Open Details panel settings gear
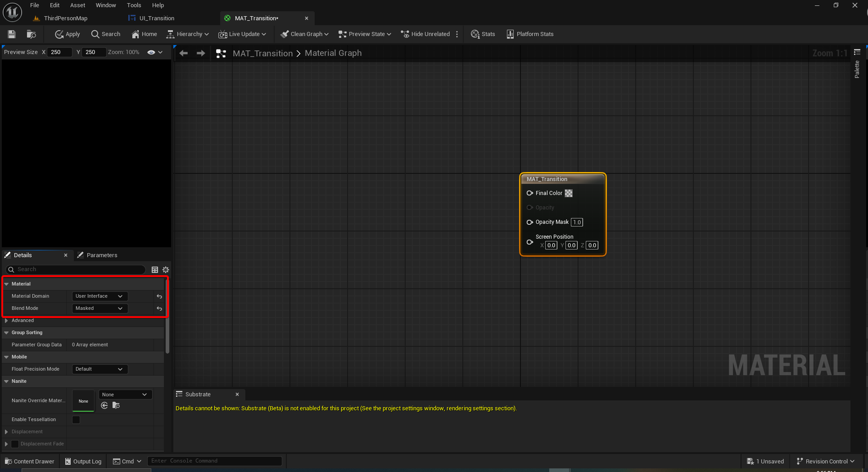Screen dimensions: 868x472 pos(166,270)
